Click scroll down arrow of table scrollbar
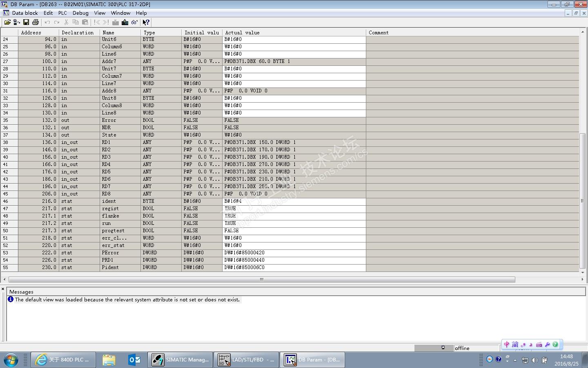The image size is (588, 368). [582, 272]
